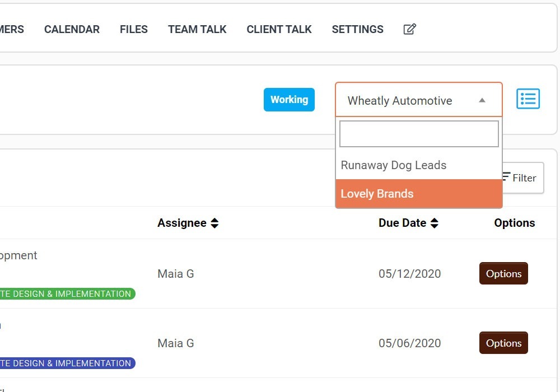The height and width of the screenshot is (392, 560).
Task: Focus the dropdown search input field
Action: click(418, 134)
